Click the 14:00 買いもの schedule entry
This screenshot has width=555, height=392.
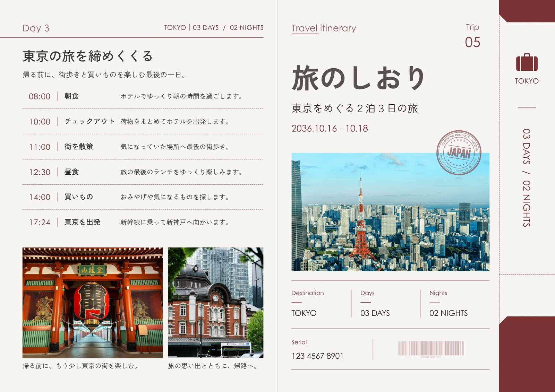pos(143,197)
